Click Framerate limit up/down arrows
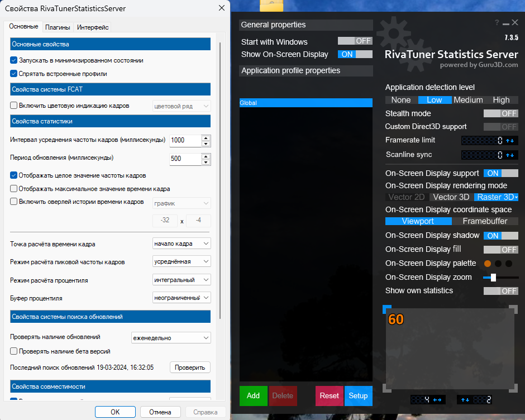 tap(510, 141)
